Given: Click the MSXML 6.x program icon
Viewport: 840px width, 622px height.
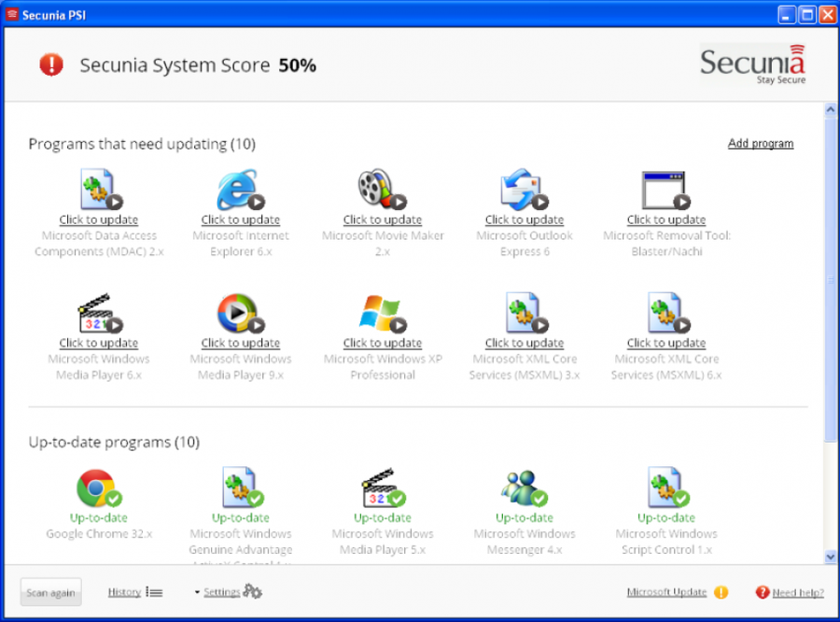Looking at the screenshot, I should (668, 313).
